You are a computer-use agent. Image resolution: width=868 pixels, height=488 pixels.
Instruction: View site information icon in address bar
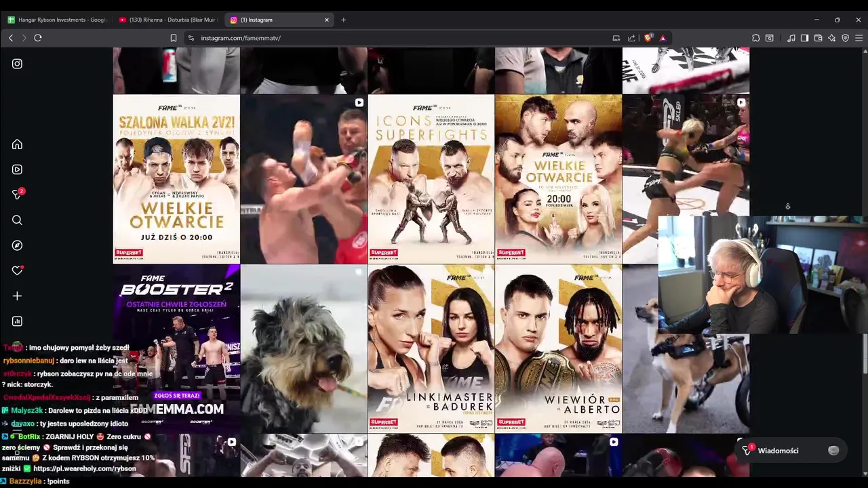191,38
